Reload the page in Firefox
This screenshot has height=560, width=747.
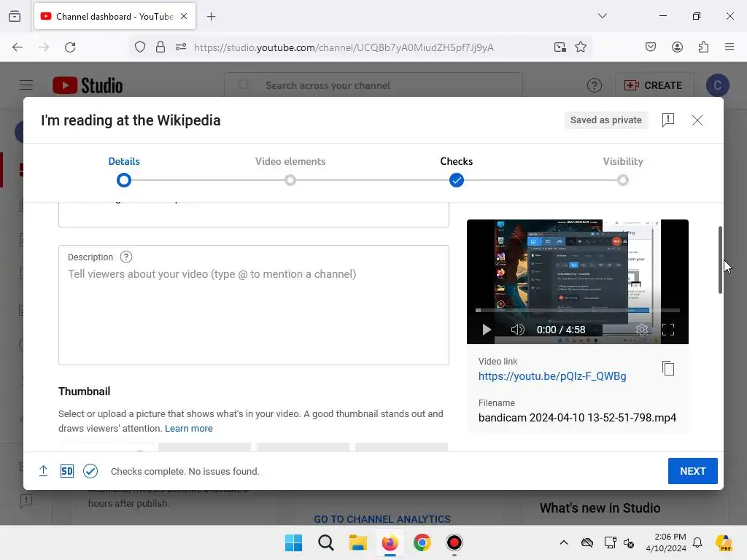click(70, 47)
